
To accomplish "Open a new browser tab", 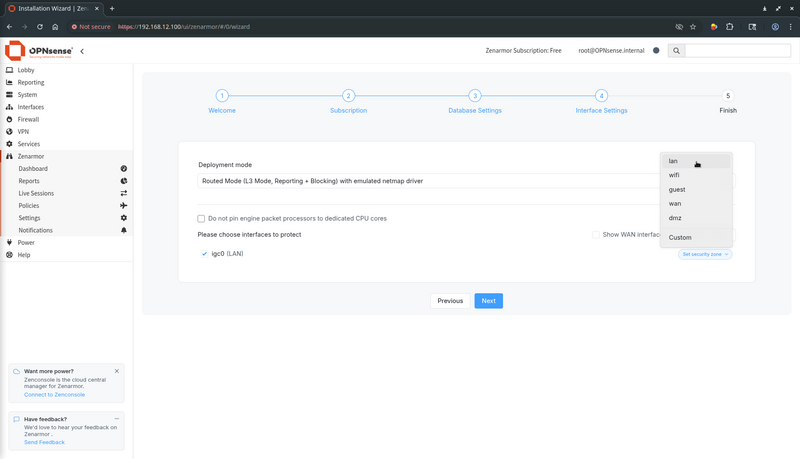I will tap(112, 8).
